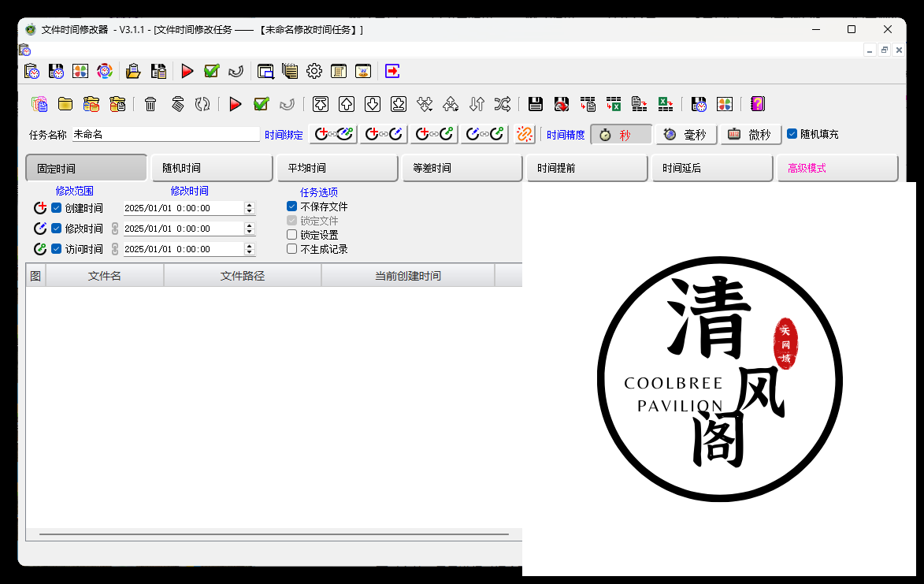Click the eraser clear-list icon beside the trash
This screenshot has width=924, height=584.
coord(177,104)
